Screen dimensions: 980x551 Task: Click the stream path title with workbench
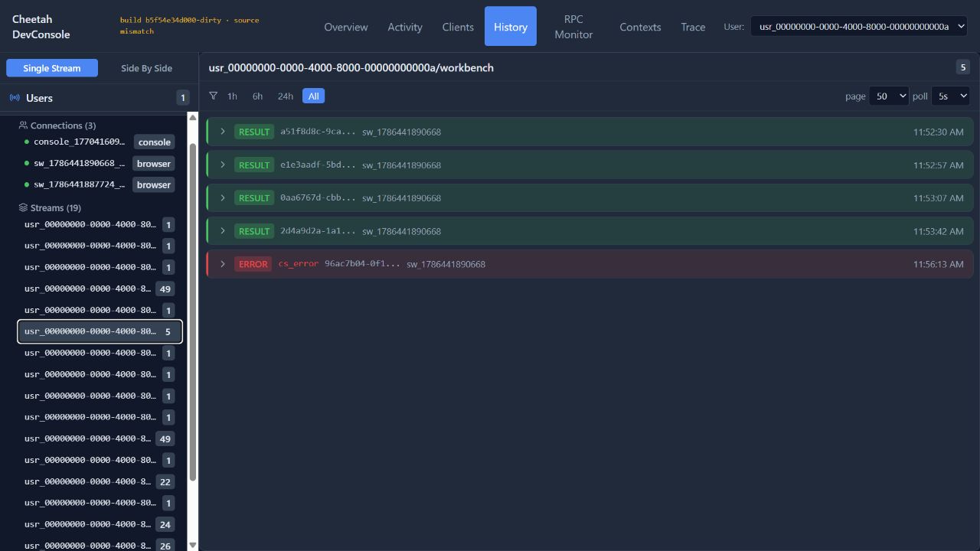click(351, 67)
